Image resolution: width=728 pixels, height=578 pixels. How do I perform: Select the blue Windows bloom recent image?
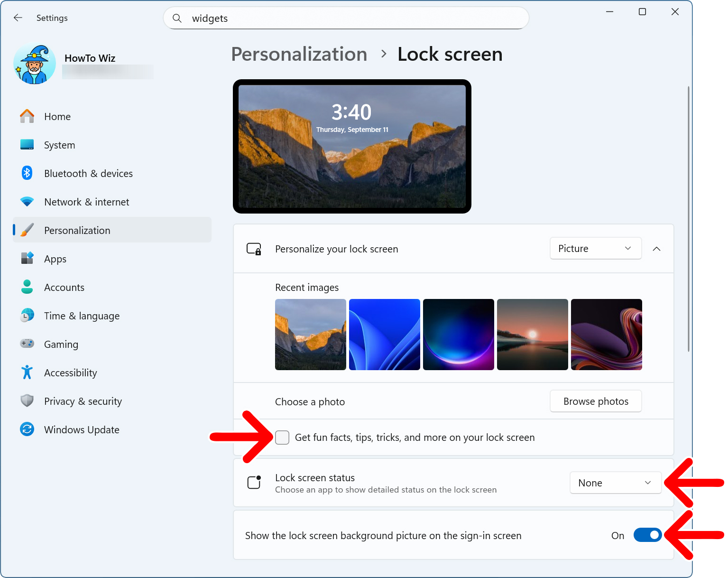(384, 335)
